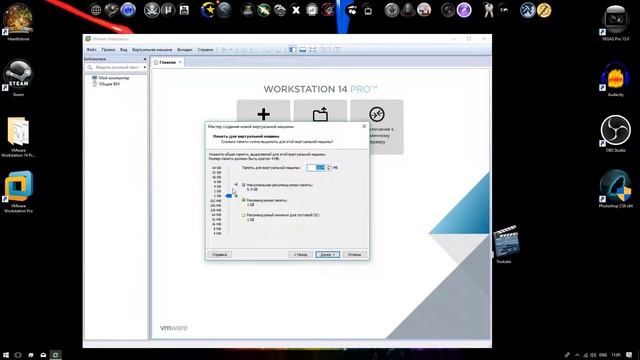Select the Photoshop CS6 x64 desktop icon

(x=616, y=189)
